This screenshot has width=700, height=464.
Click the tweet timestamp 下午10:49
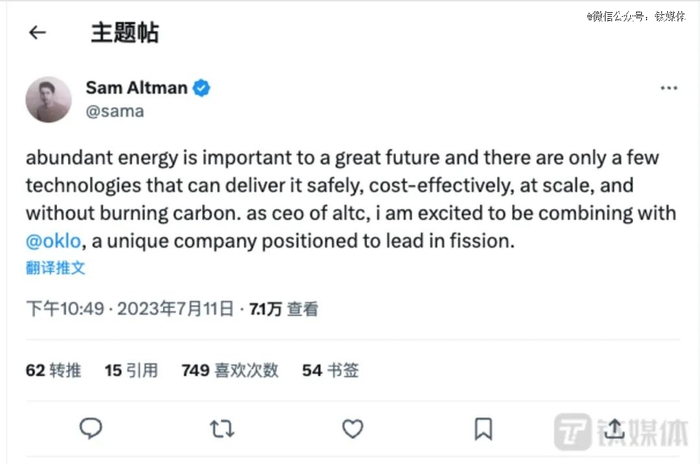click(x=65, y=309)
